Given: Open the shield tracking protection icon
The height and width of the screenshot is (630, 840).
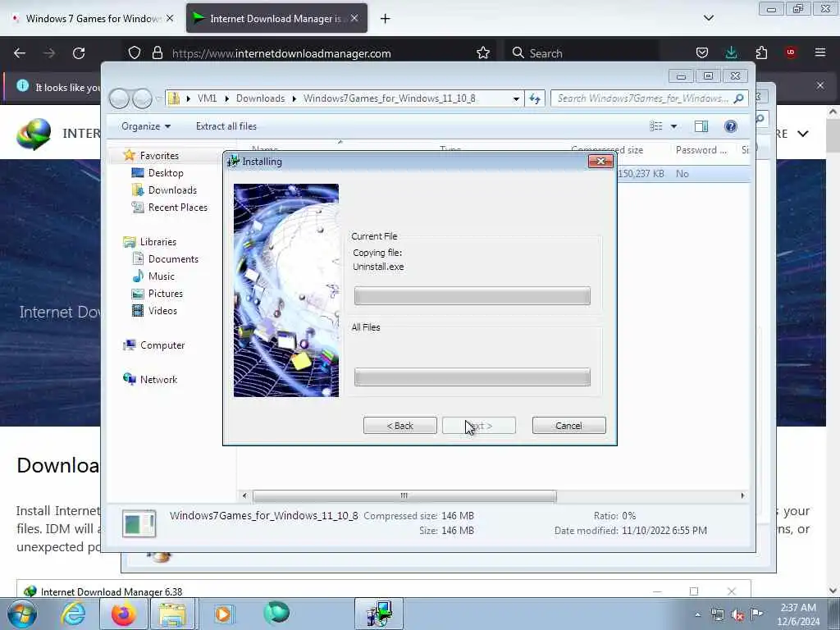Looking at the screenshot, I should (x=135, y=52).
